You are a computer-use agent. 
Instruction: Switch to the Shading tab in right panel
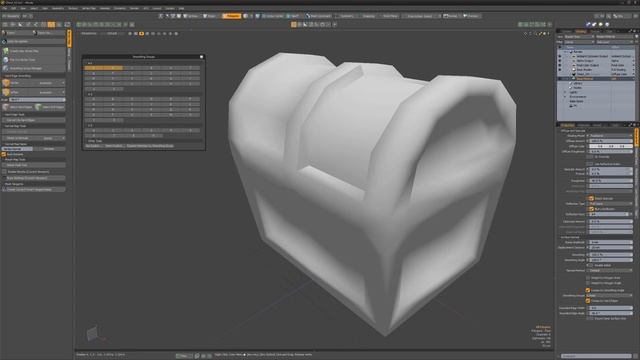click(580, 31)
